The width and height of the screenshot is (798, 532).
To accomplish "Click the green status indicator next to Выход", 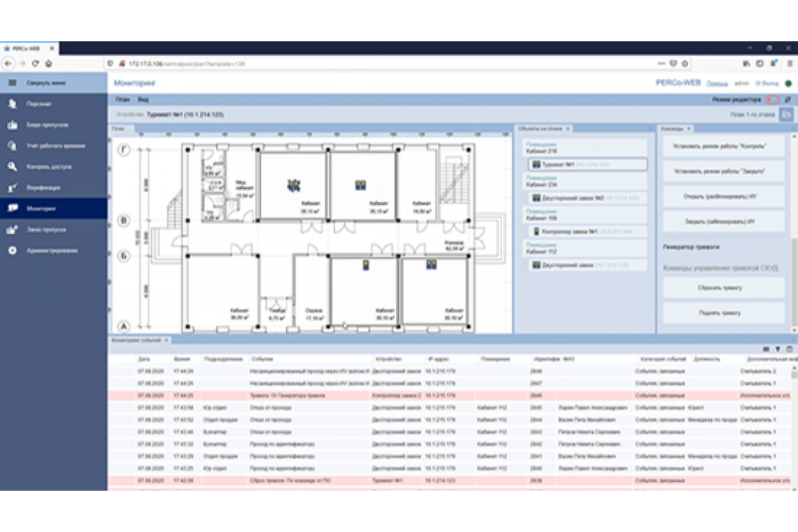I will [x=788, y=84].
